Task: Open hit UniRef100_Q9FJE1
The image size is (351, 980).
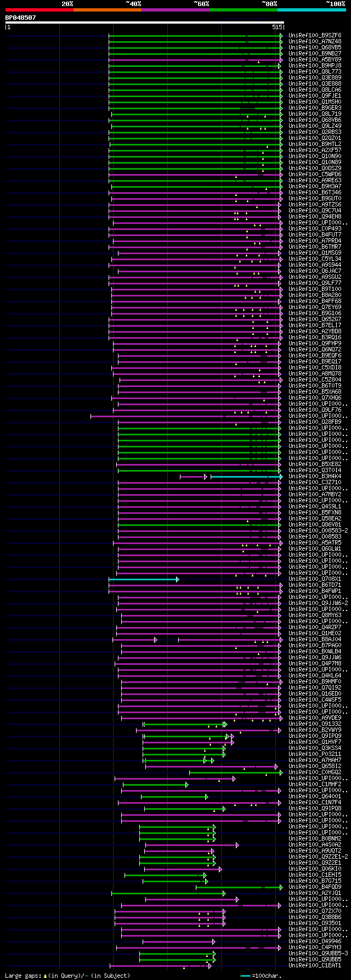Action: click(x=315, y=96)
